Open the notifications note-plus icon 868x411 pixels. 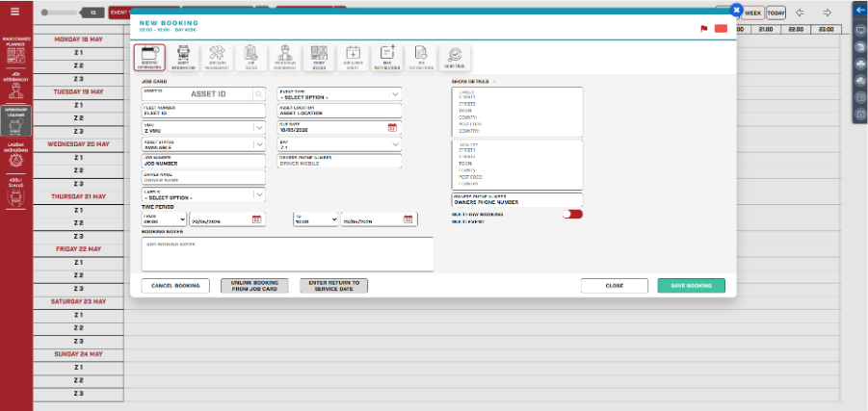[387, 58]
